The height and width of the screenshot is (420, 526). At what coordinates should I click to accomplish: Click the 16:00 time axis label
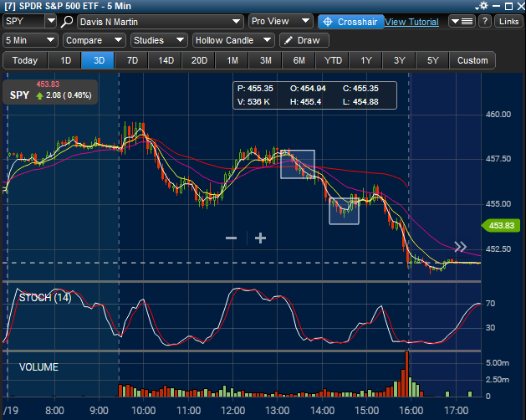click(411, 410)
